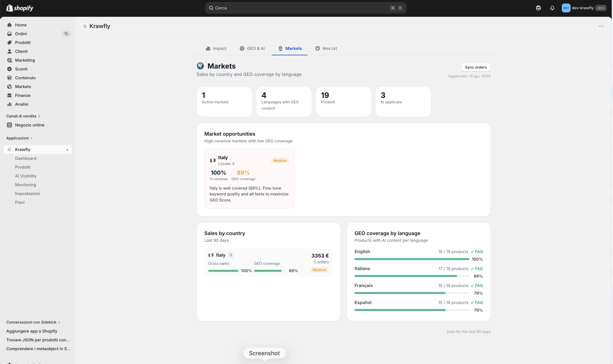The width and height of the screenshot is (613, 364).
Task: Open Ordini inbox icon
Action: click(9, 34)
